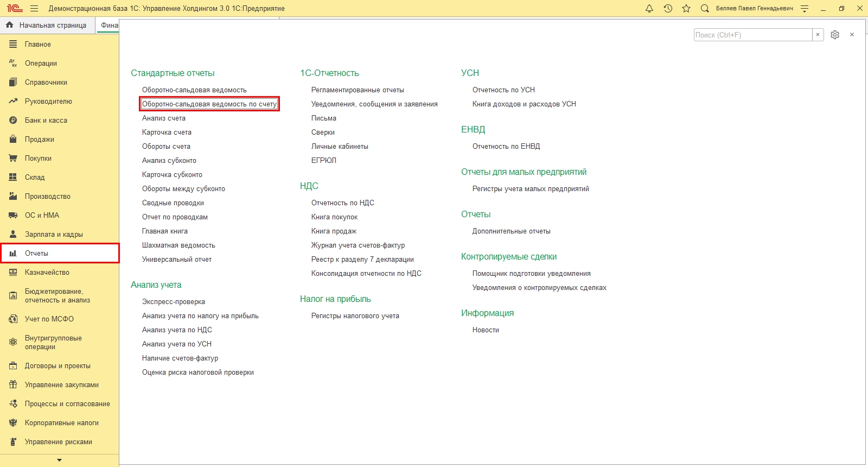This screenshot has height=467, width=868.
Task: Open Личные кабинеты link
Action: coord(340,146)
